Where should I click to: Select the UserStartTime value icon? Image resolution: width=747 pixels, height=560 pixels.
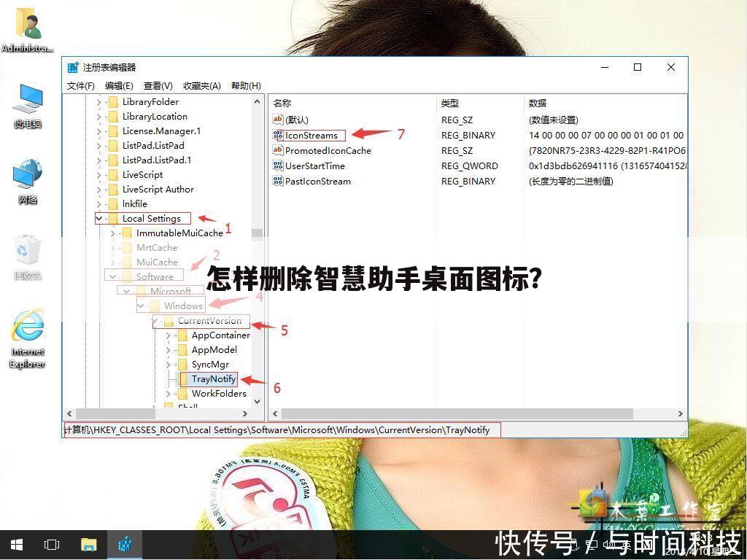click(x=278, y=166)
